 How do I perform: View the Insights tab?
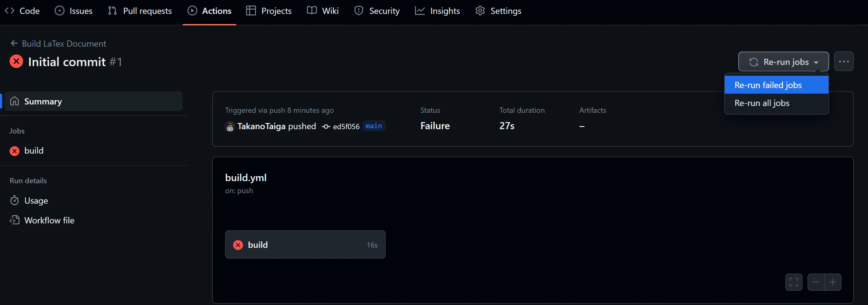[437, 11]
